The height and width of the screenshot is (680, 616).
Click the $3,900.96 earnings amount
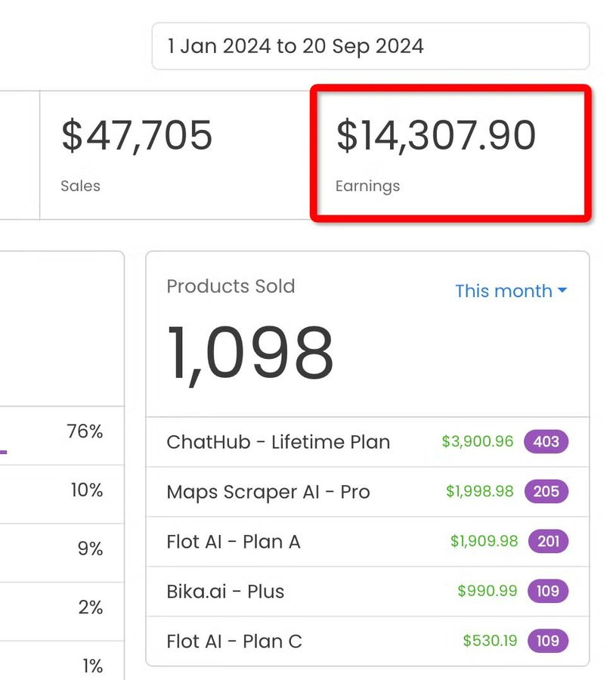477,442
